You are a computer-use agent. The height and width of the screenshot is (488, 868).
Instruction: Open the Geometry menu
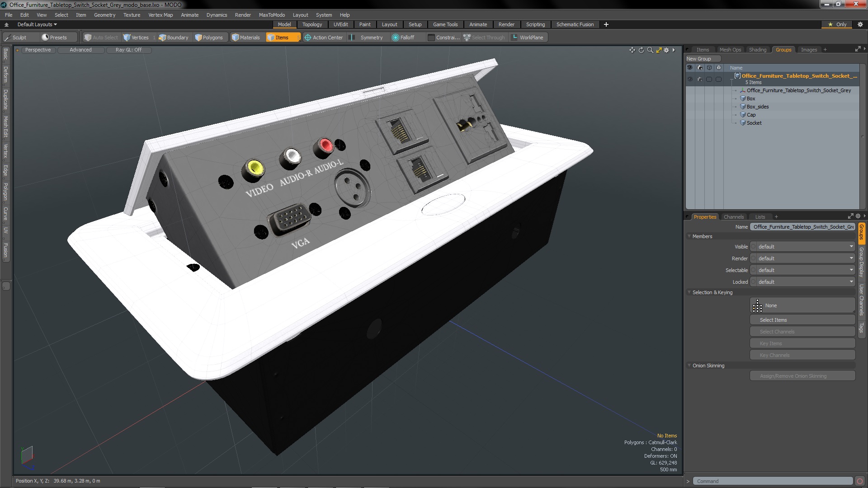tap(104, 15)
